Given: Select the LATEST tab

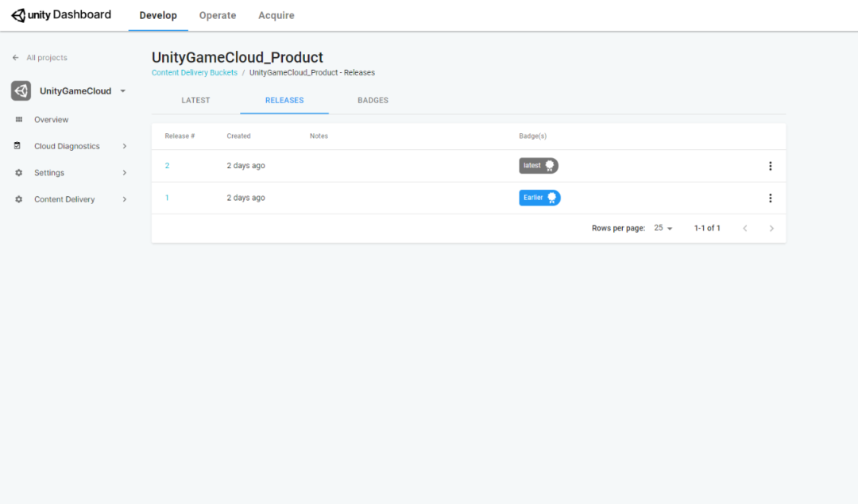Looking at the screenshot, I should tap(196, 101).
